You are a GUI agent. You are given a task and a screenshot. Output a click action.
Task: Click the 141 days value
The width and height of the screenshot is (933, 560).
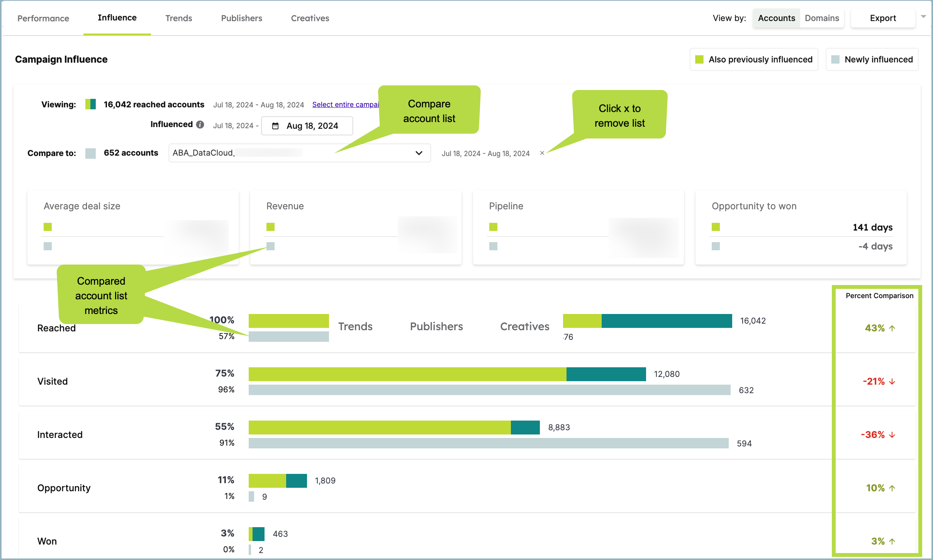873,227
